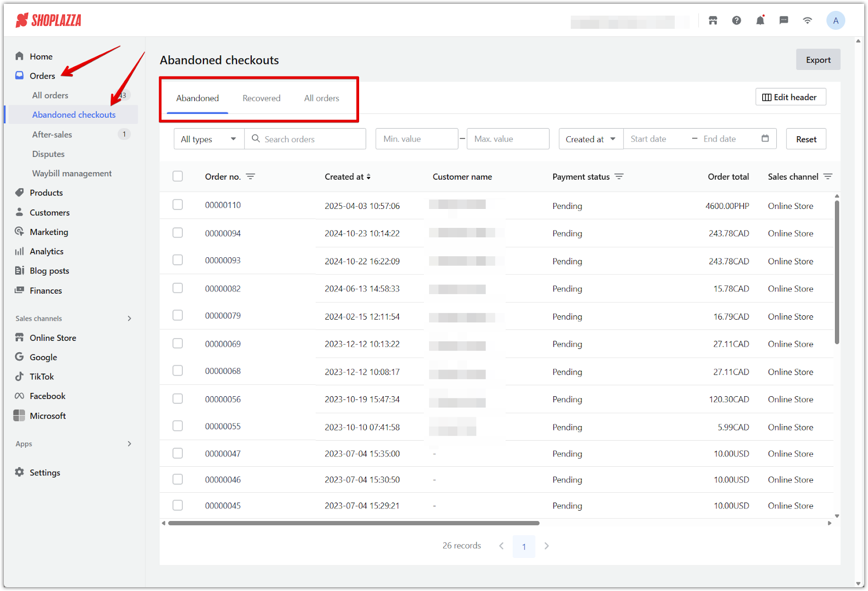The image size is (868, 591).
Task: Open Disputes in sidebar
Action: (48, 154)
